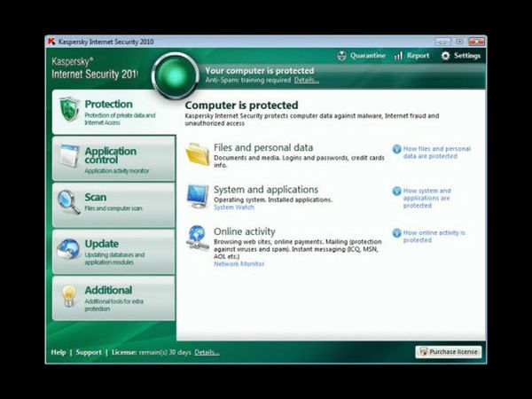Click the System and applications monitor icon
532x399 pixels.
pos(198,197)
